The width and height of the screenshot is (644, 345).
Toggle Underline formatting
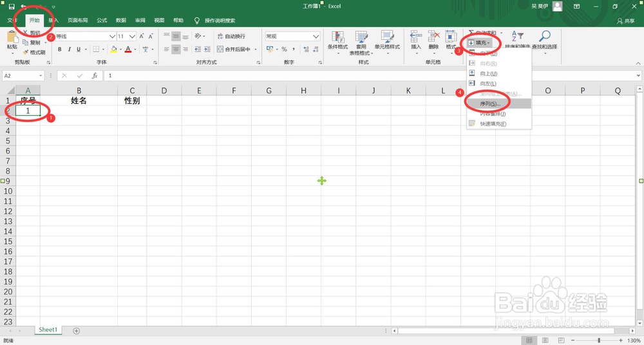[79, 50]
